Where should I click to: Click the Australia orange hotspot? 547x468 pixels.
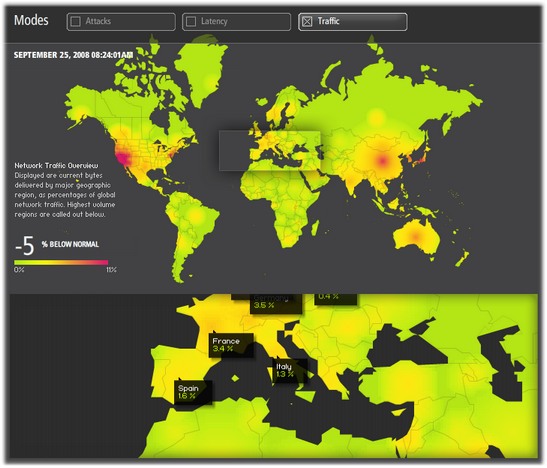415,236
